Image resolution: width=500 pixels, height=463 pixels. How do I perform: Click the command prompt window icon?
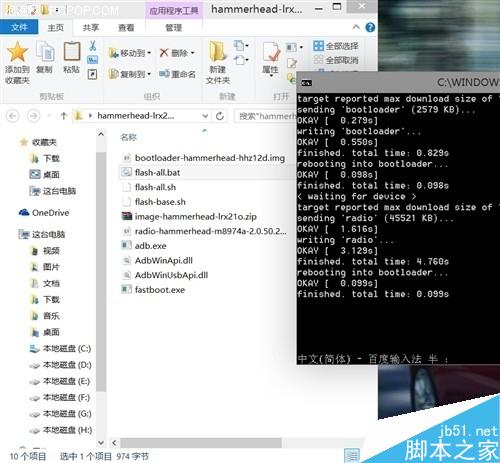click(x=306, y=83)
